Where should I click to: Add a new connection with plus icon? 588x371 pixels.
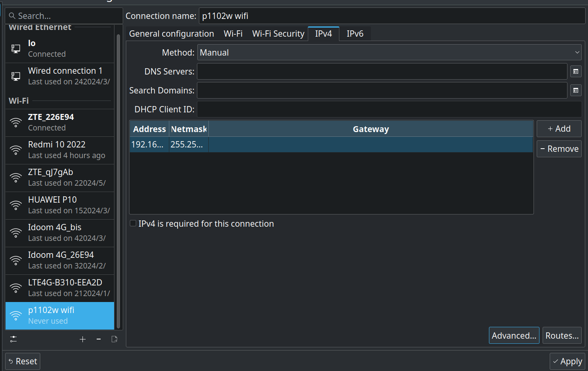point(82,339)
